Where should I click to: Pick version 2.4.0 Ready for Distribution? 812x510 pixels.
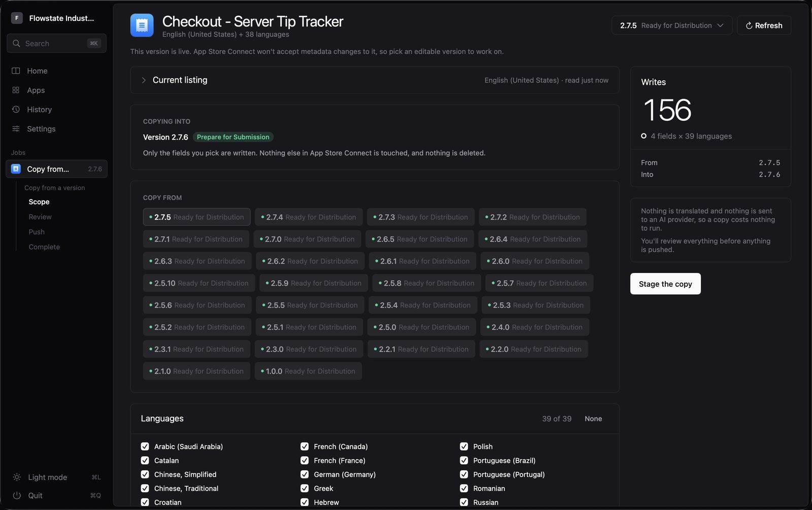click(534, 327)
